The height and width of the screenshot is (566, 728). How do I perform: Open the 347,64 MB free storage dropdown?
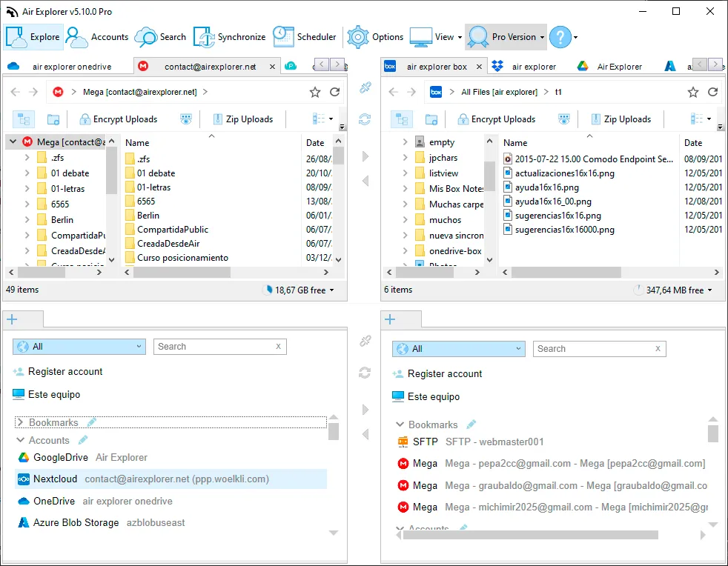[x=673, y=290]
